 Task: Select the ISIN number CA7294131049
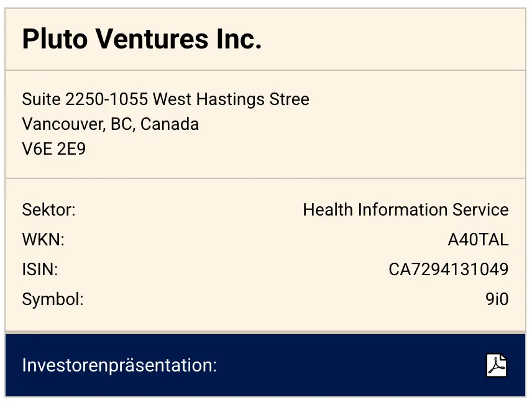448,270
